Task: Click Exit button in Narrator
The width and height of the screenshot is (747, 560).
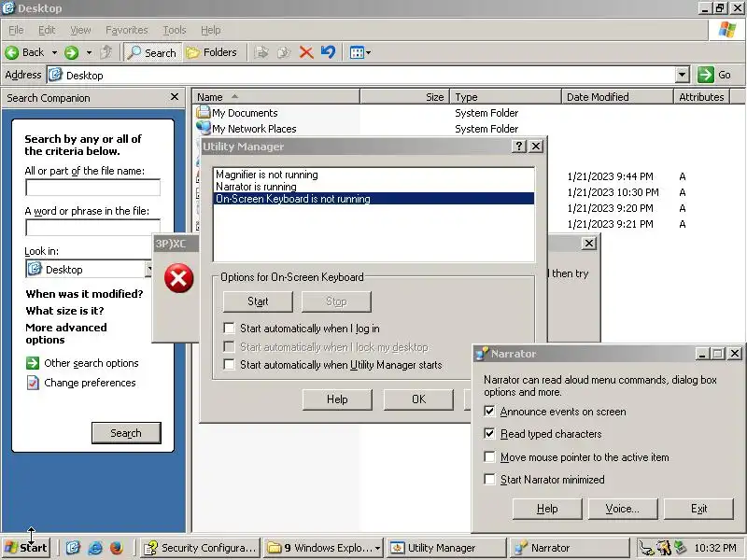Action: click(x=698, y=509)
